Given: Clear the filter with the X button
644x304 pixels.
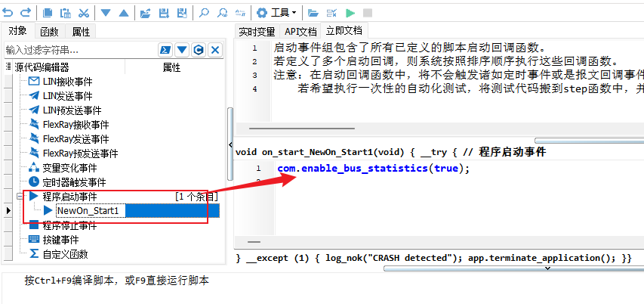Looking at the screenshot, I should tap(215, 50).
